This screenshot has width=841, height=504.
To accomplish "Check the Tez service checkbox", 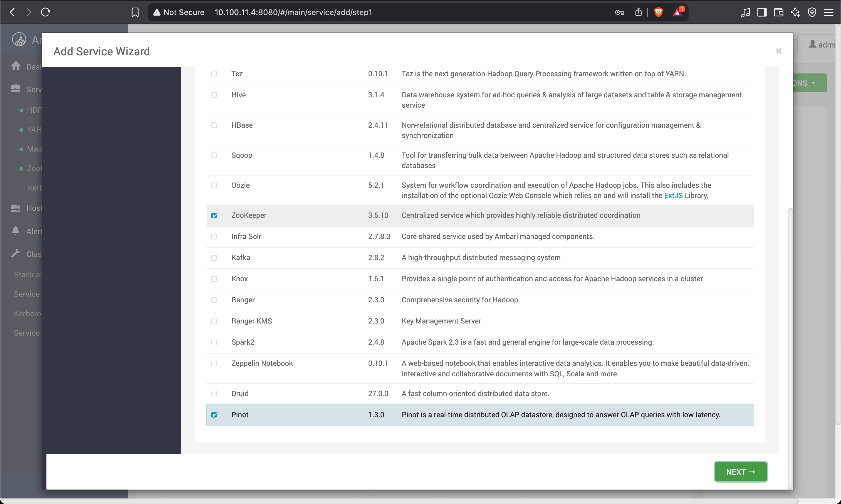I will click(x=214, y=74).
